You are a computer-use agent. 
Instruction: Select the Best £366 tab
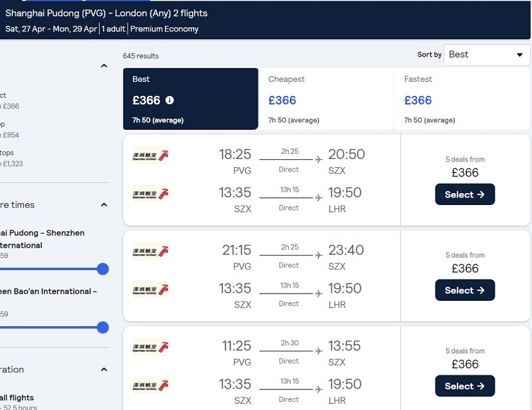pos(190,99)
